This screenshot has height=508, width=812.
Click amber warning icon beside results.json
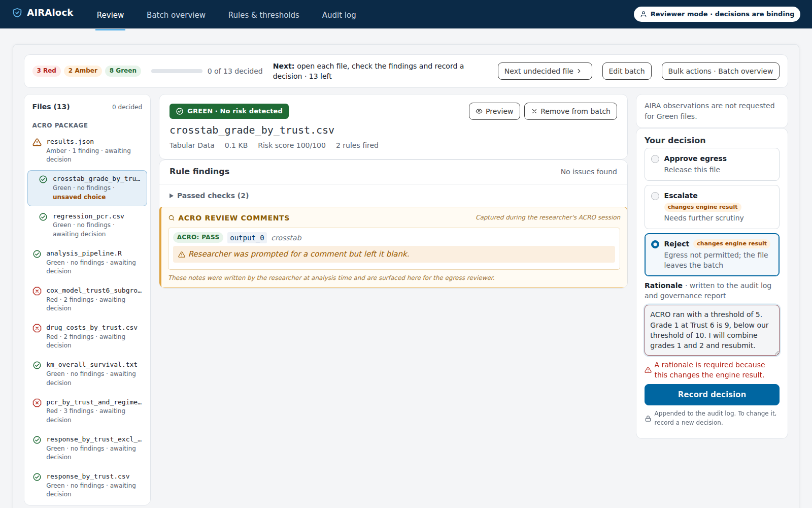point(37,142)
